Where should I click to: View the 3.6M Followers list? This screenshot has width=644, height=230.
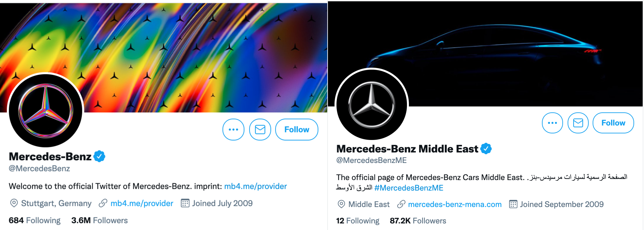(99, 220)
